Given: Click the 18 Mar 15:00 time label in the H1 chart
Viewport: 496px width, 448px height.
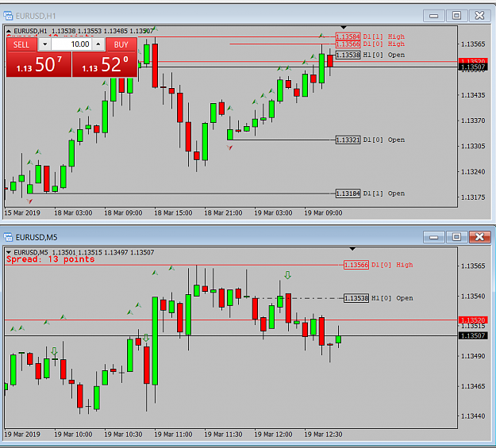Looking at the screenshot, I should (173, 213).
